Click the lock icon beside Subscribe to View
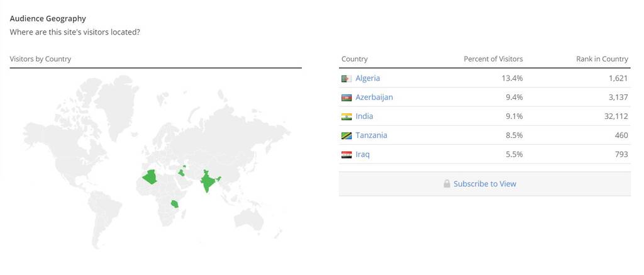This screenshot has width=644, height=275. pyautogui.click(x=447, y=184)
